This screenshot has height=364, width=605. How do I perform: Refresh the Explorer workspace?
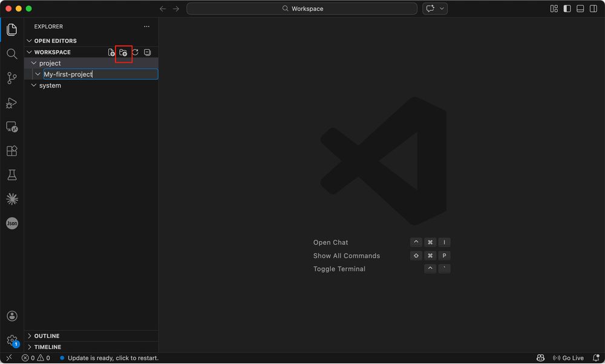tap(136, 53)
